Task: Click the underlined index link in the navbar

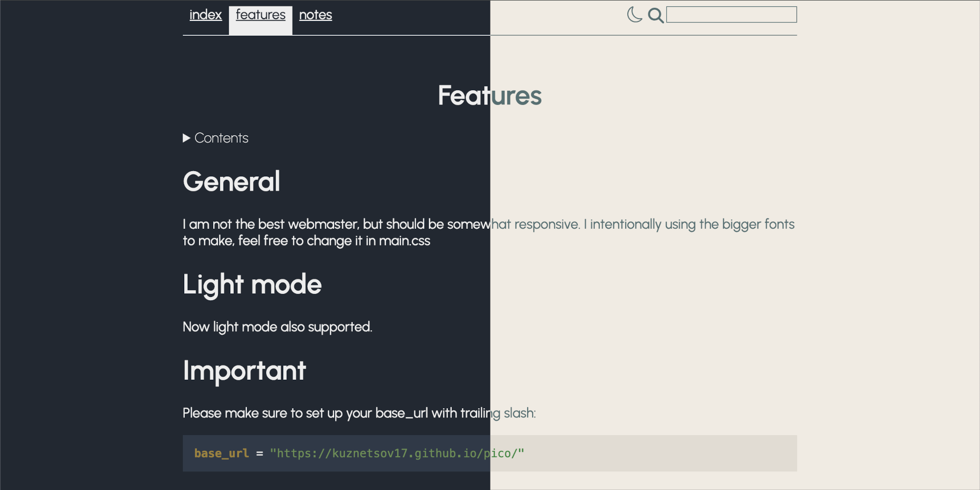Action: click(x=205, y=15)
